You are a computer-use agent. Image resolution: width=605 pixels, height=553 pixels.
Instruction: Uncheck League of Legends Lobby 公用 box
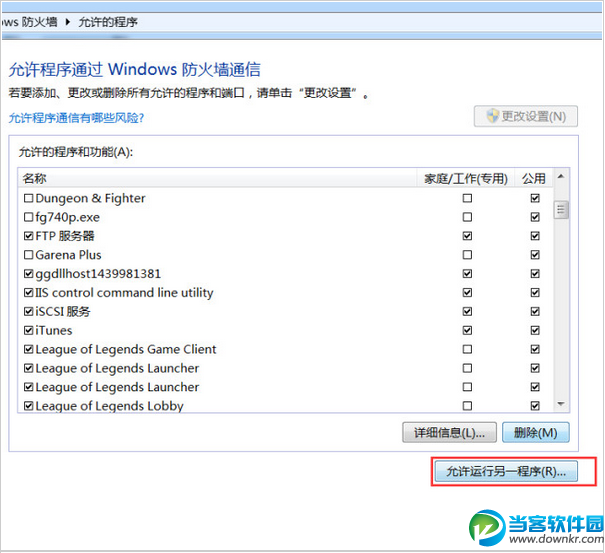(535, 406)
